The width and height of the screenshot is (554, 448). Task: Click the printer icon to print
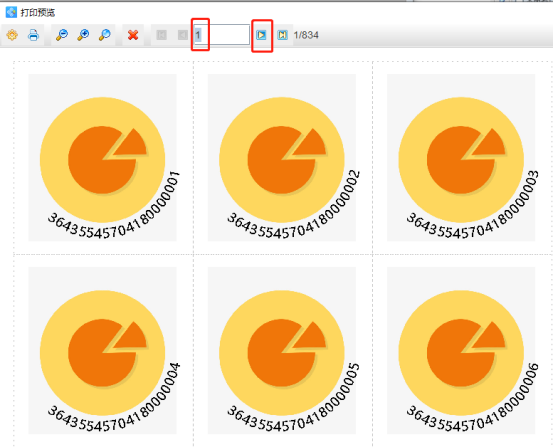tap(33, 35)
